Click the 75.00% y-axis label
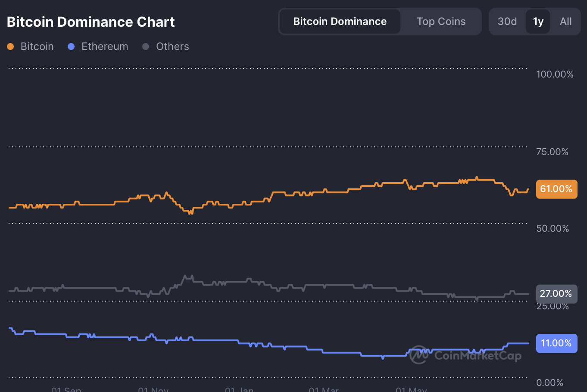587x392 pixels. 552,152
